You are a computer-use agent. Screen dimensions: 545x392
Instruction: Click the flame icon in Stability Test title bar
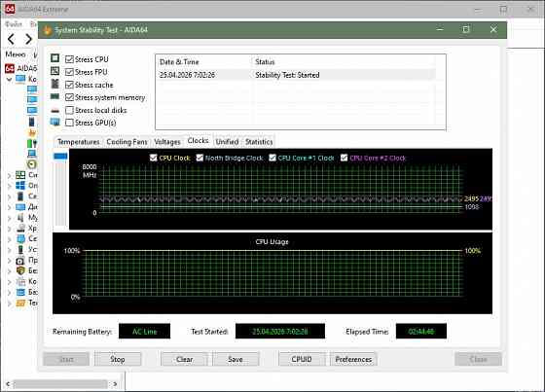(47, 30)
